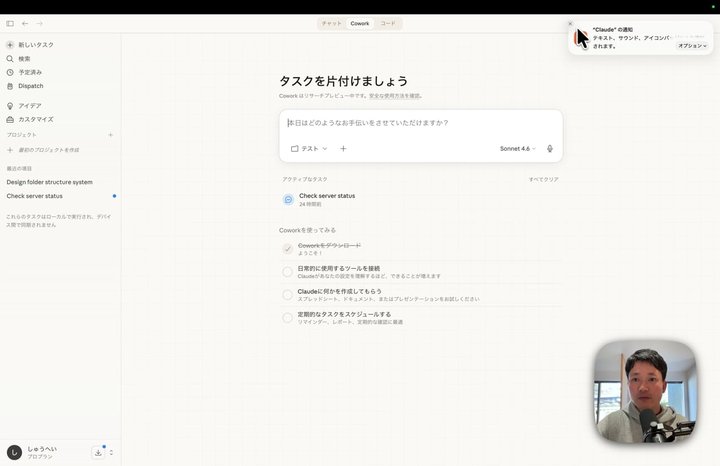Switch to the コード tab
The height and width of the screenshot is (466, 720).
click(388, 23)
